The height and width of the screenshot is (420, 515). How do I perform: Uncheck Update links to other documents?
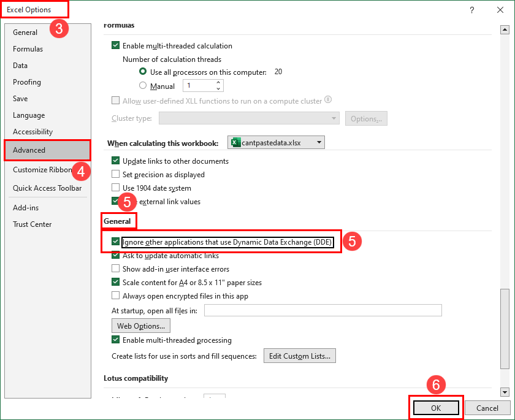115,161
